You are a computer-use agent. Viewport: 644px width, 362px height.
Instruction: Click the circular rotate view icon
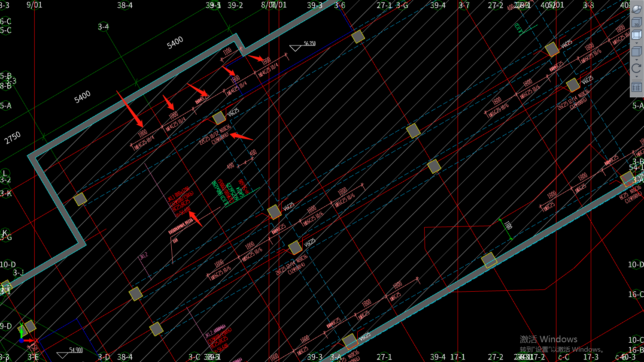pyautogui.click(x=637, y=68)
